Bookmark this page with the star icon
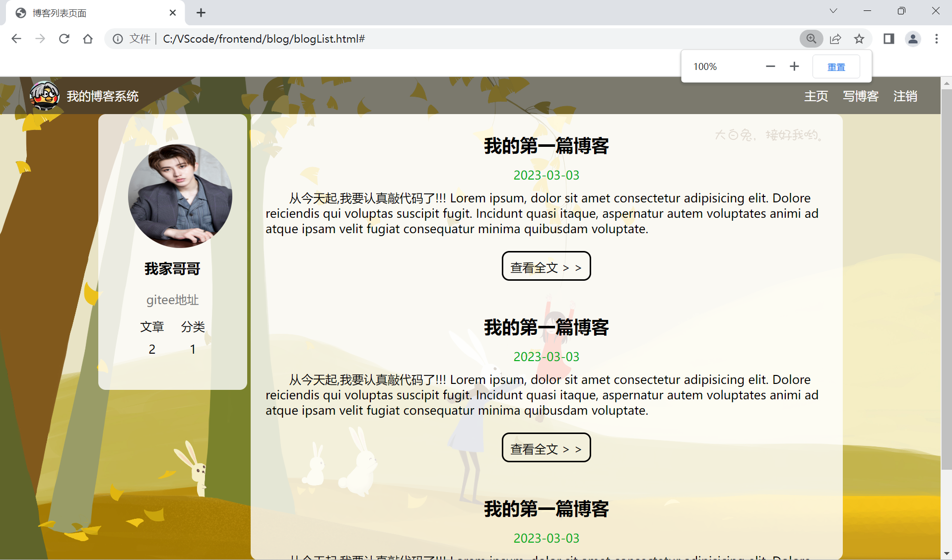Image resolution: width=952 pixels, height=560 pixels. tap(859, 39)
